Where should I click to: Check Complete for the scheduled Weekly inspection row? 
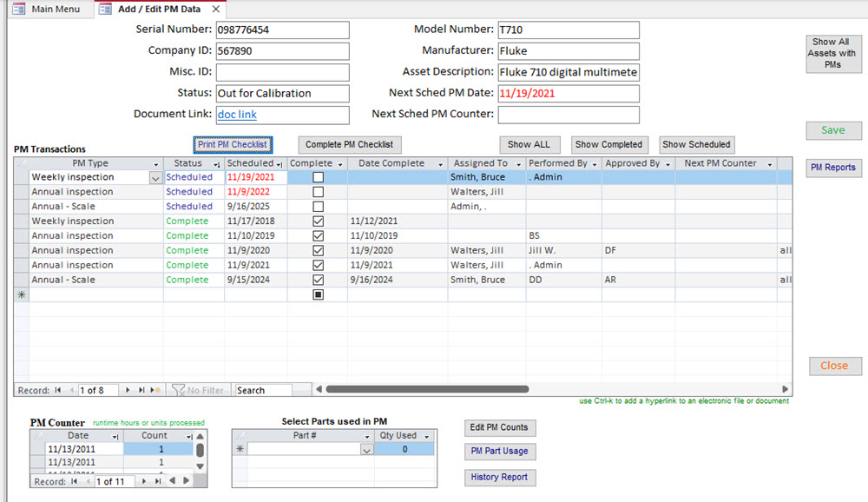click(318, 176)
